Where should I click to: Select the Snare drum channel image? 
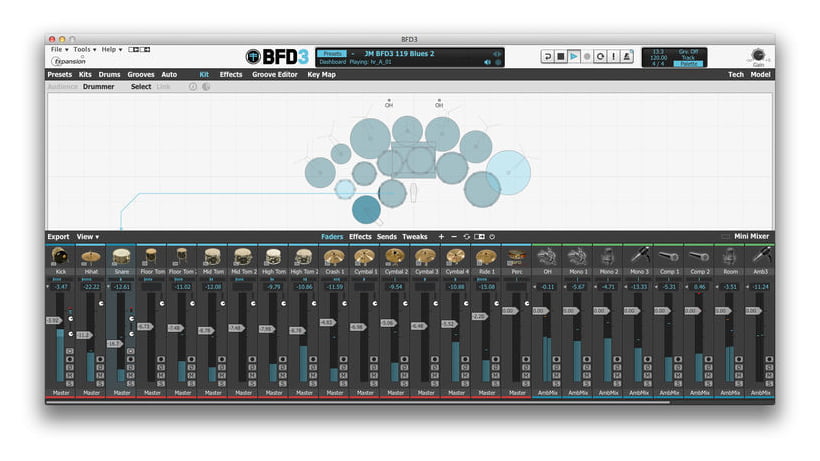click(x=121, y=257)
